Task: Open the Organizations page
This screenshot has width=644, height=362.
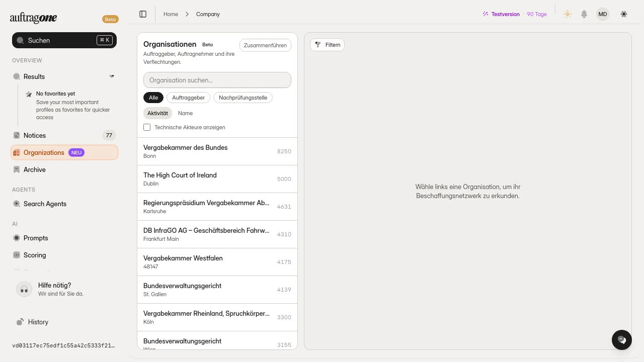Action: tap(64, 152)
